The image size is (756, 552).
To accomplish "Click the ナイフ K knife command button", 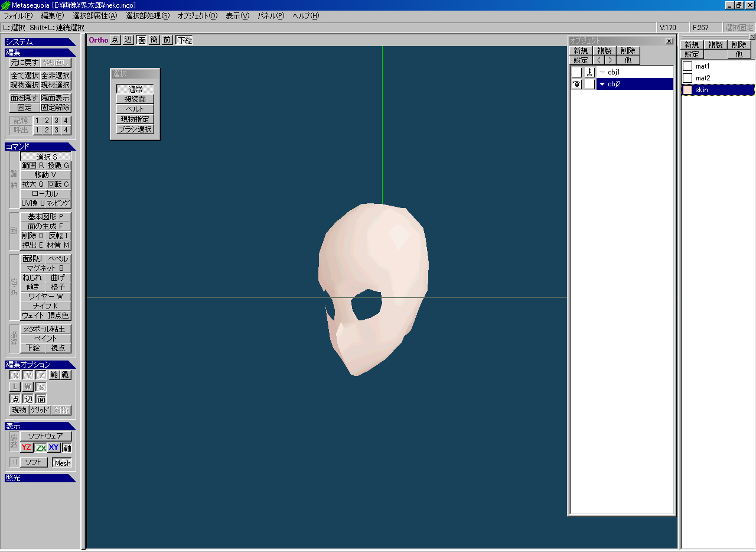I will (x=45, y=306).
